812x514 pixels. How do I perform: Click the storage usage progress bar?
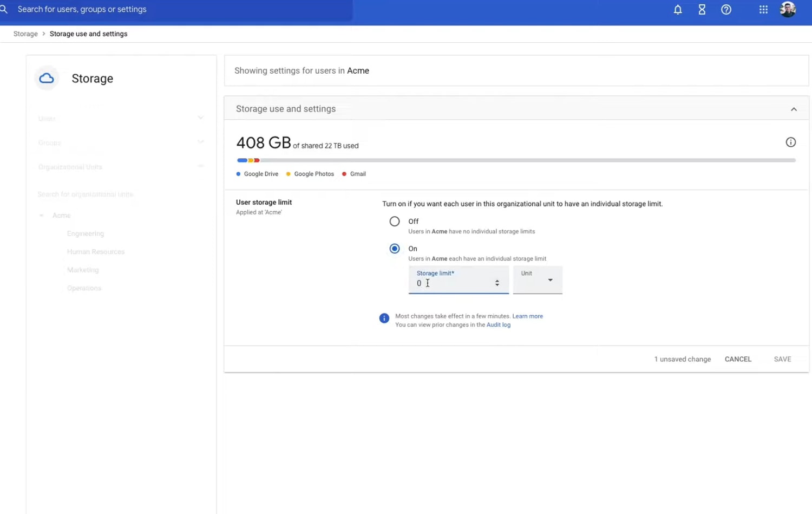516,160
